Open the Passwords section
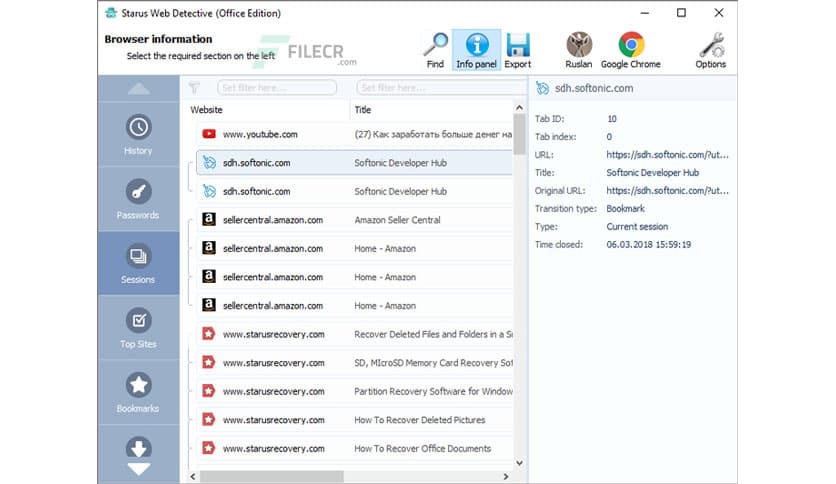This screenshot has height=484, width=836. (139, 199)
